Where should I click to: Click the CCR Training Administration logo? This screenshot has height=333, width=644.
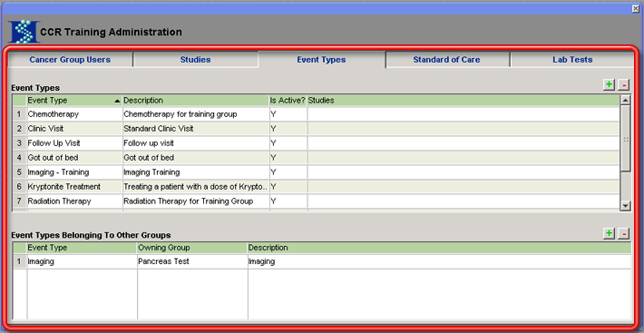coord(24,32)
